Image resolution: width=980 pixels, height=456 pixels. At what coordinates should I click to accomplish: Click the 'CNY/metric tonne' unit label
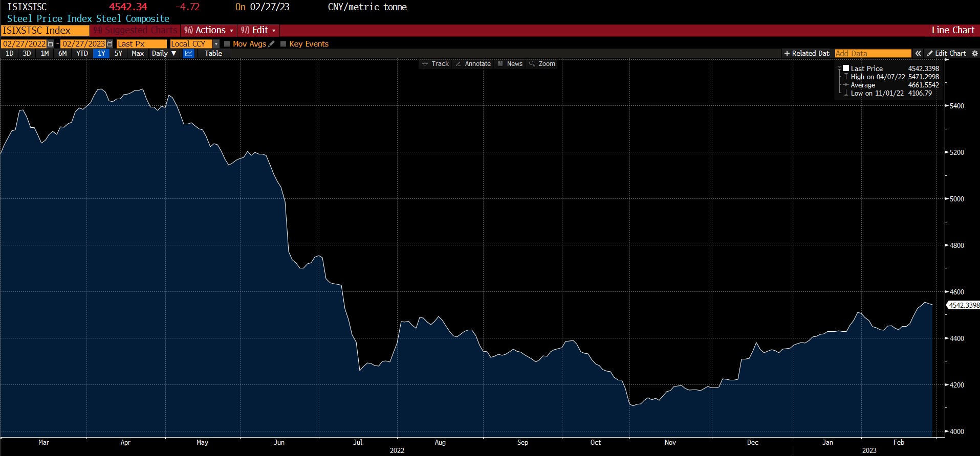coord(367,7)
